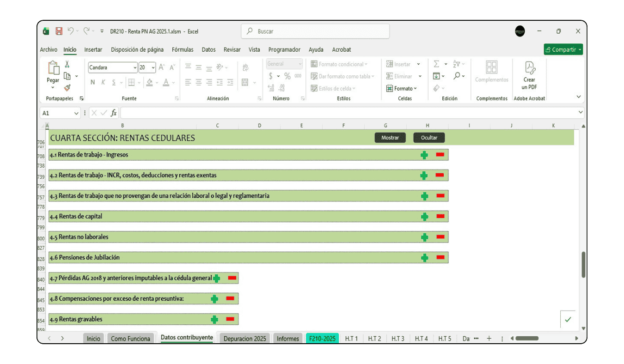Click the insert function fx icon
Image resolution: width=624 pixels, height=364 pixels.
pyautogui.click(x=113, y=113)
